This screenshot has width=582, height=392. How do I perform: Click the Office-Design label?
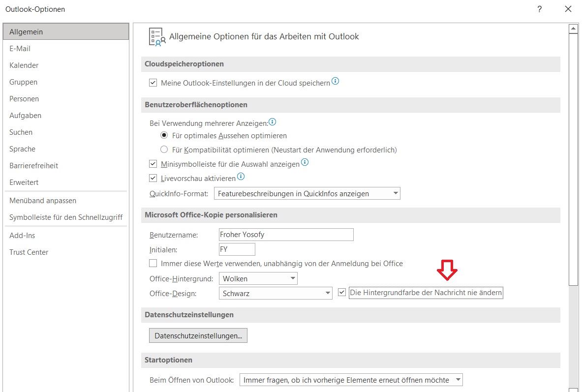(x=173, y=294)
